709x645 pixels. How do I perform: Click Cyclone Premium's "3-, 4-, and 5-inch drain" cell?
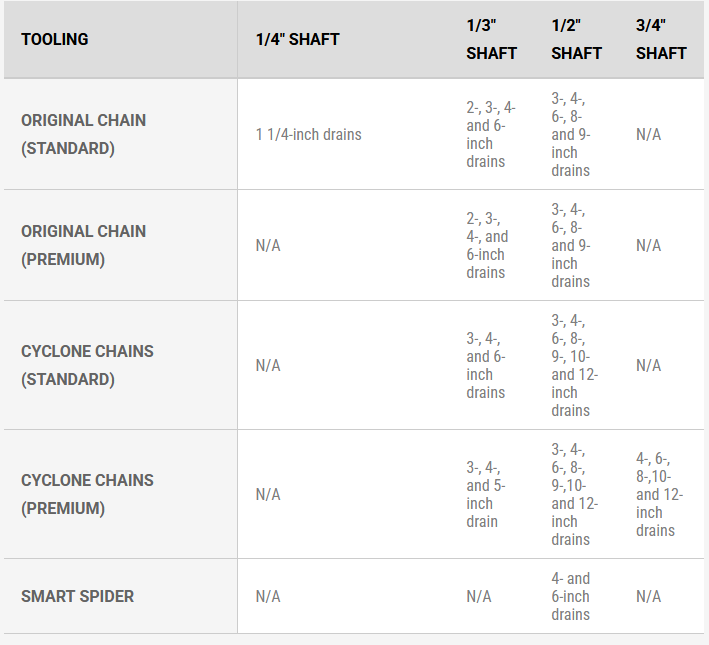[x=486, y=494]
